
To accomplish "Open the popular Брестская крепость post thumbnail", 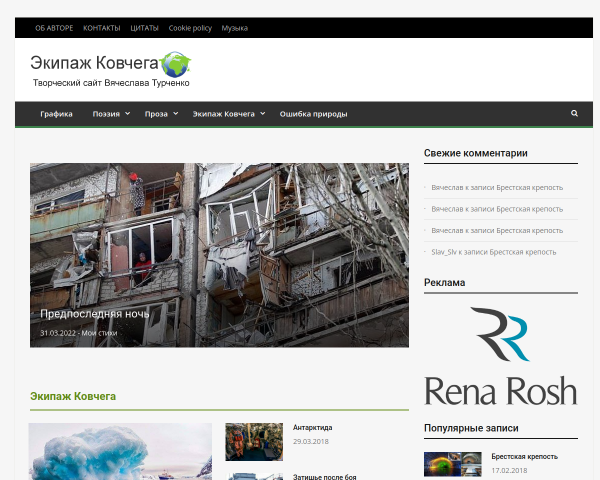I will tap(453, 464).
